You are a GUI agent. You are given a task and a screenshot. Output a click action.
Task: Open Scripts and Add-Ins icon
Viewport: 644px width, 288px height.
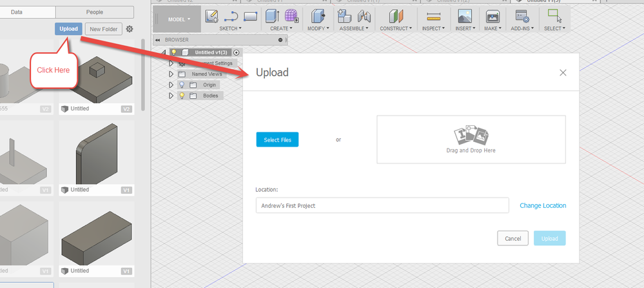(522, 16)
